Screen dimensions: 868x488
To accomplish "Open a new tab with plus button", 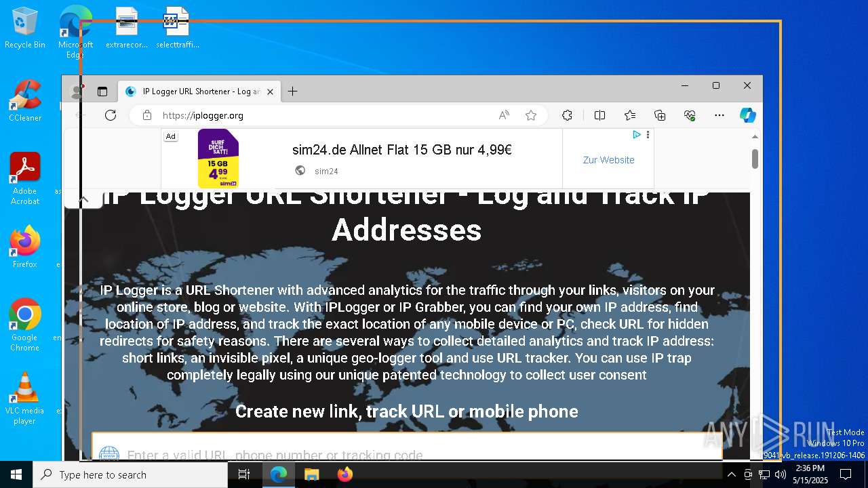I will [x=292, y=91].
